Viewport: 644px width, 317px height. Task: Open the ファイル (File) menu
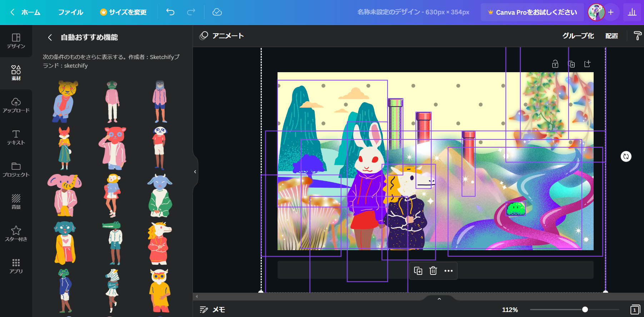click(71, 12)
